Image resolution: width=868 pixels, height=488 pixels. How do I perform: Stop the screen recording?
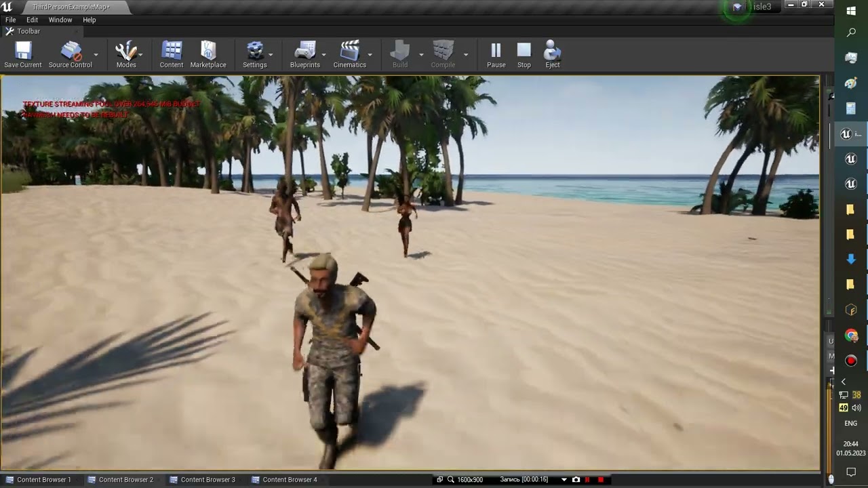(600, 480)
